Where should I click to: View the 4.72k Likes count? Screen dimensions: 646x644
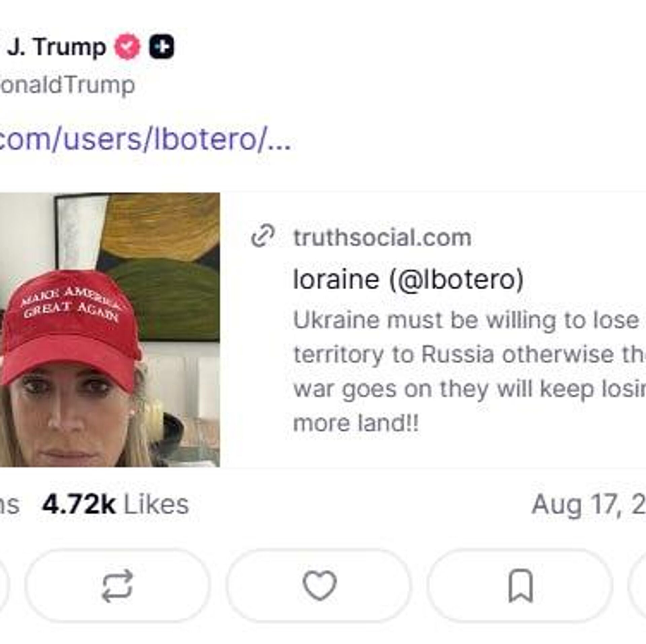[79, 504]
